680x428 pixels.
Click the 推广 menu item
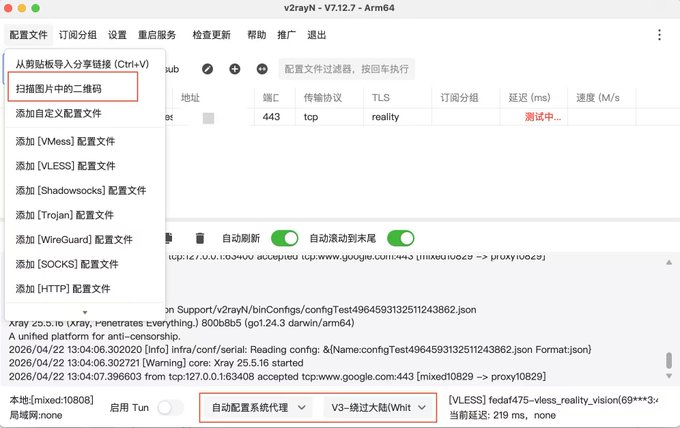pos(287,35)
